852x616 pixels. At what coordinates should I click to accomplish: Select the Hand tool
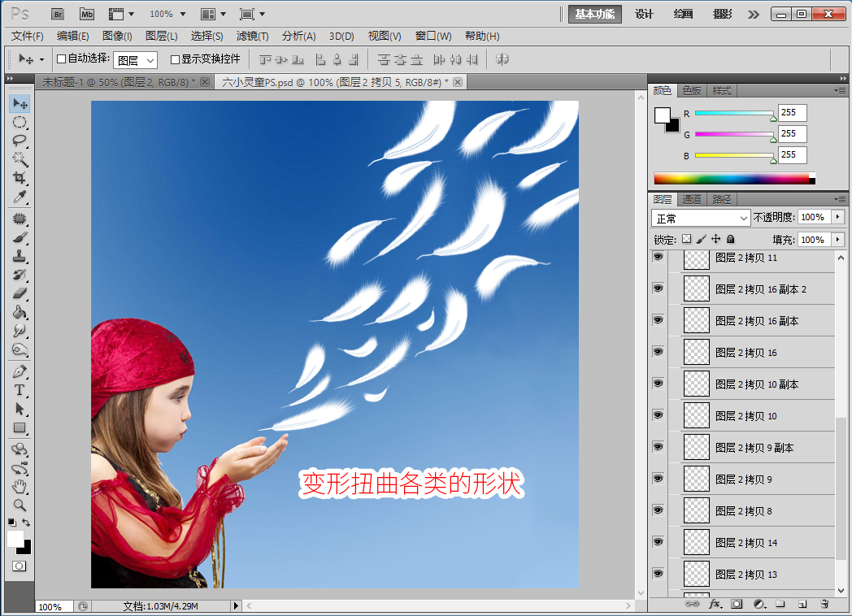(20, 486)
